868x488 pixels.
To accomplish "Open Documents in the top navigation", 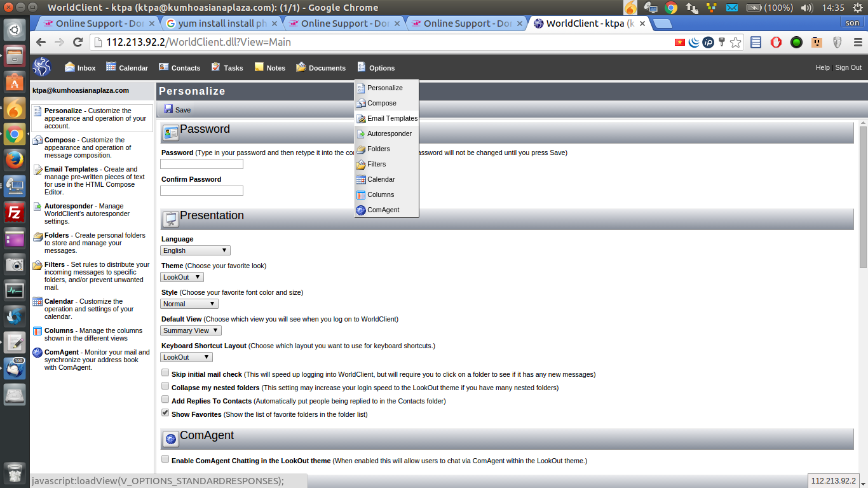I will 321,67.
